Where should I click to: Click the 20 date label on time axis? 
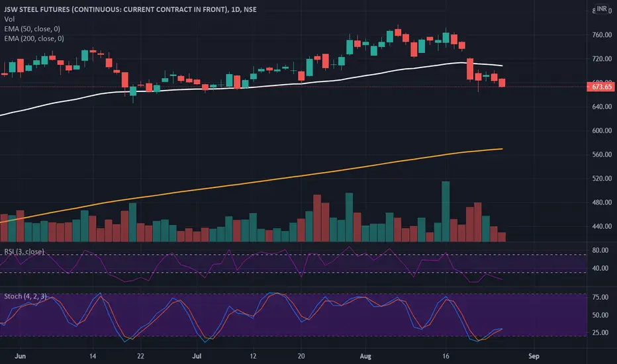[x=301, y=356]
